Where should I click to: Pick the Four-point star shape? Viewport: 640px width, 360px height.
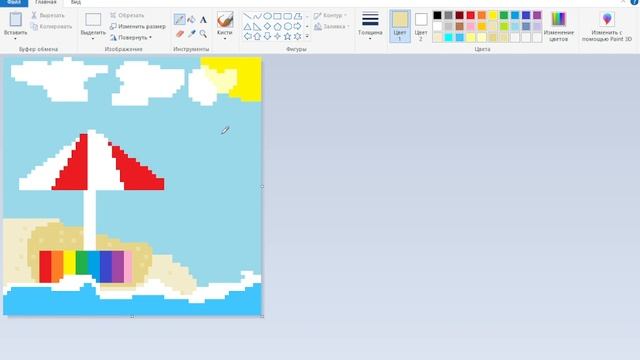pyautogui.click(x=278, y=36)
